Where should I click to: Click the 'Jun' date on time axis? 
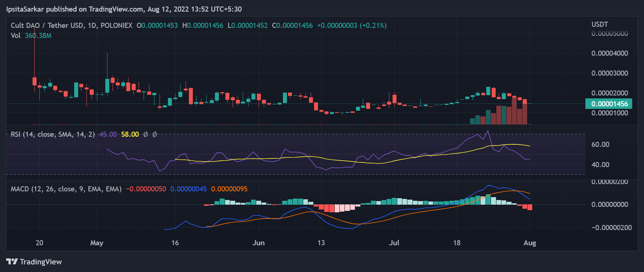point(258,243)
